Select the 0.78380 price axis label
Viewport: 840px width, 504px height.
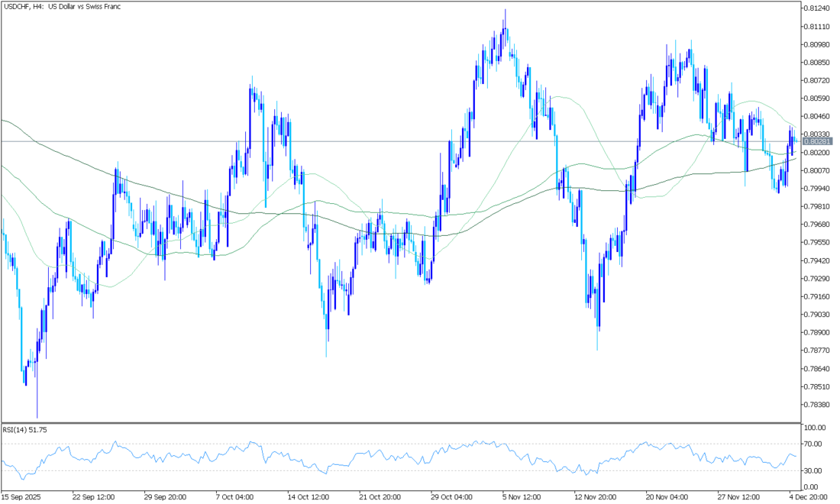click(816, 405)
